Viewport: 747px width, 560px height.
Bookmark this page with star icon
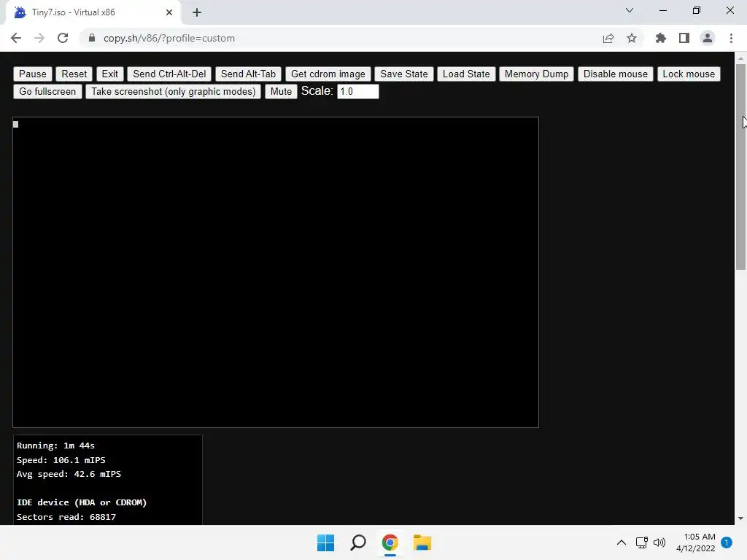tap(632, 38)
